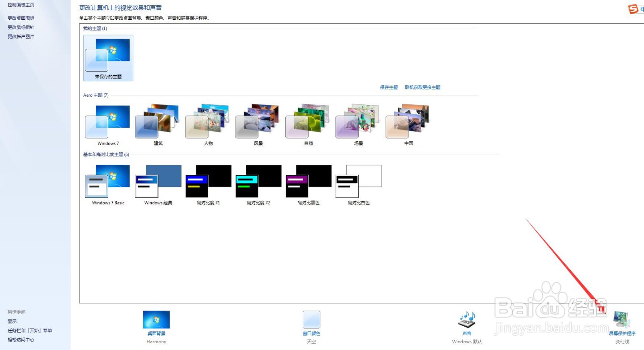Open 更改桌面图标 in sidebar
This screenshot has height=350, width=644.
tap(21, 18)
